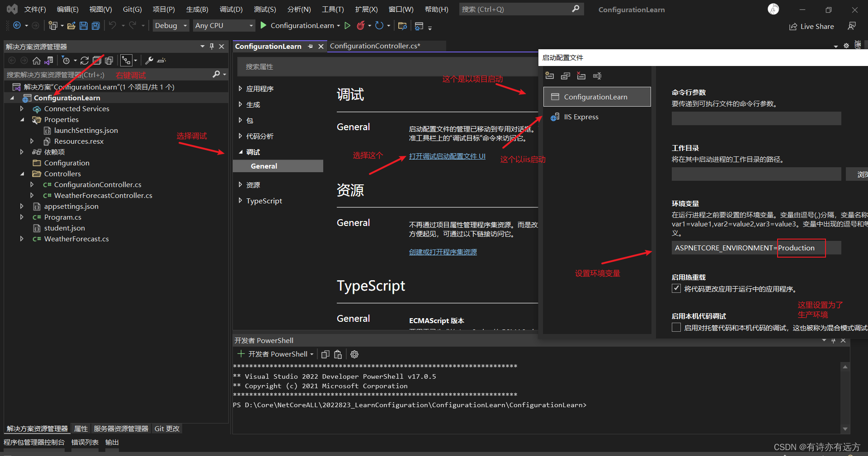Click the Save All icon

click(x=96, y=26)
